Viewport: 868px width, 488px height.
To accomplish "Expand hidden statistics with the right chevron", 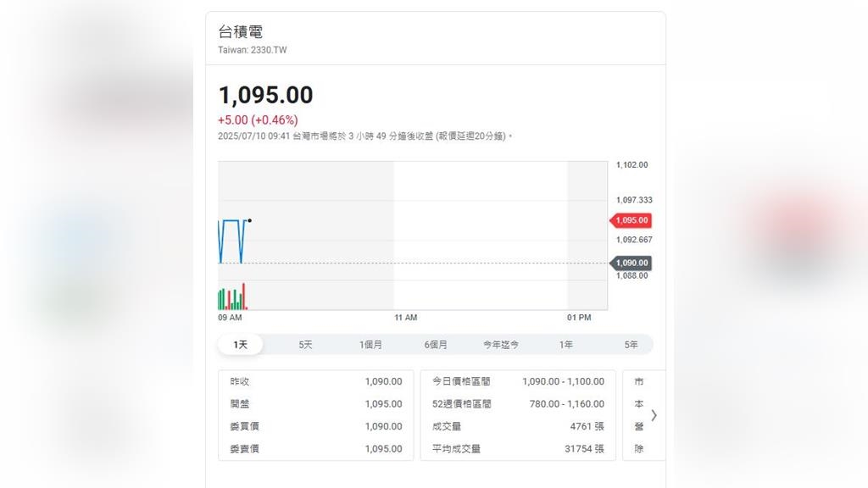I will [654, 415].
